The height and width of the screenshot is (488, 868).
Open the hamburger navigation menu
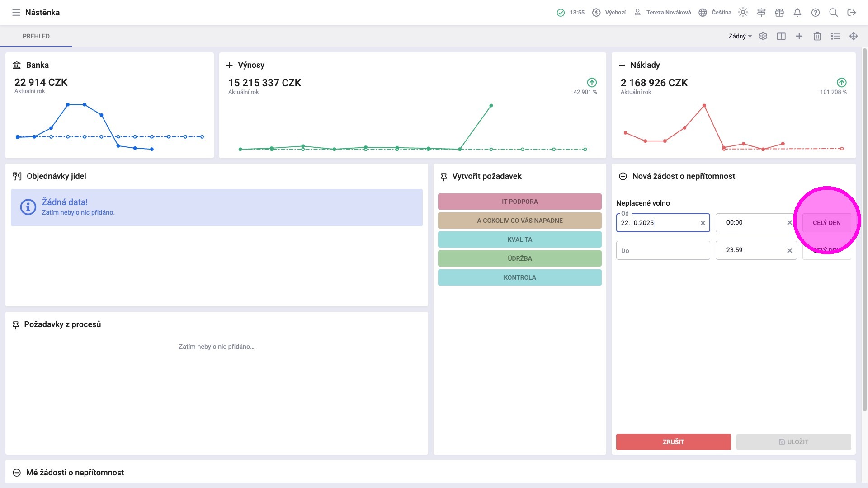[x=16, y=13]
